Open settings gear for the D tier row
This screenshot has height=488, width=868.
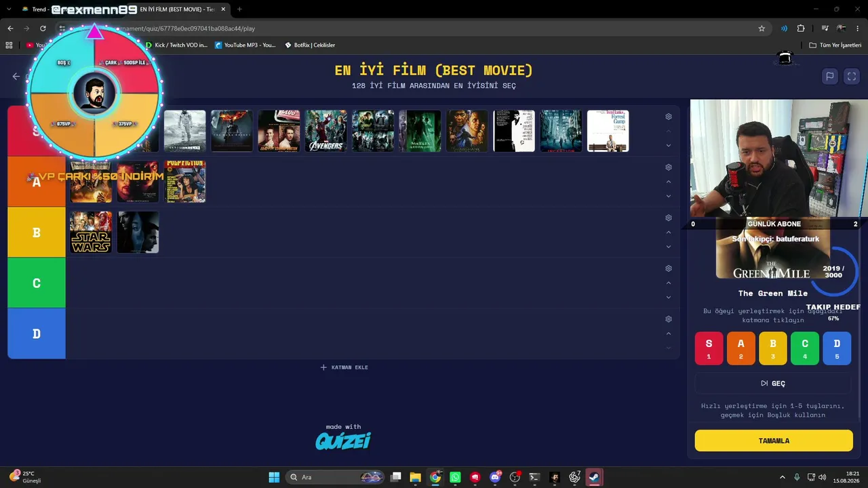[x=669, y=319]
